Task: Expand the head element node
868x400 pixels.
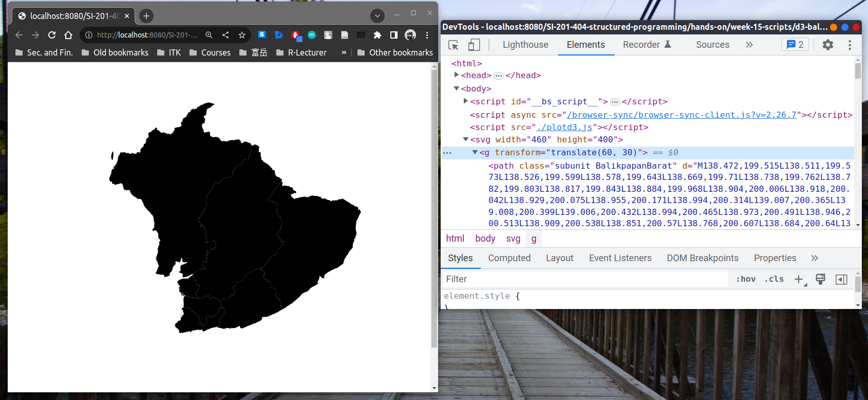Action: pos(456,75)
